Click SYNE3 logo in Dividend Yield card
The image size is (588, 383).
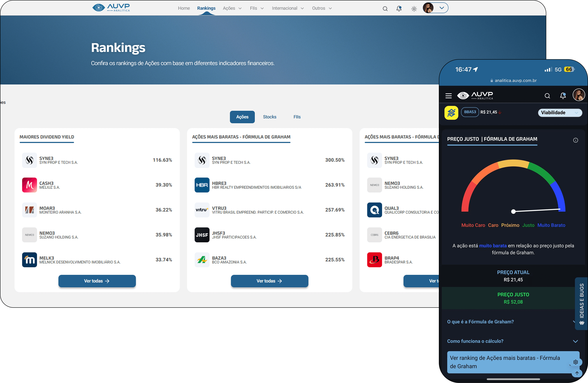29,160
